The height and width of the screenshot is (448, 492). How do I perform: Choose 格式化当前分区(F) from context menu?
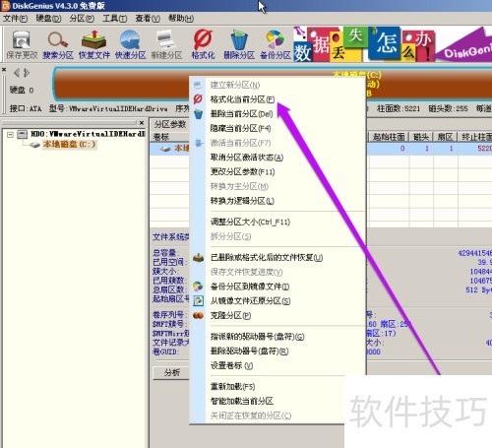(x=242, y=99)
